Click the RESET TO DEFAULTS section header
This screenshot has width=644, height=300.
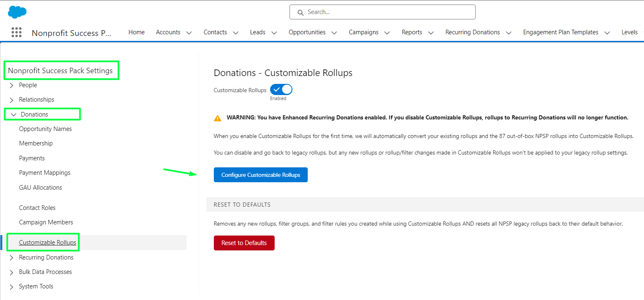[242, 205]
